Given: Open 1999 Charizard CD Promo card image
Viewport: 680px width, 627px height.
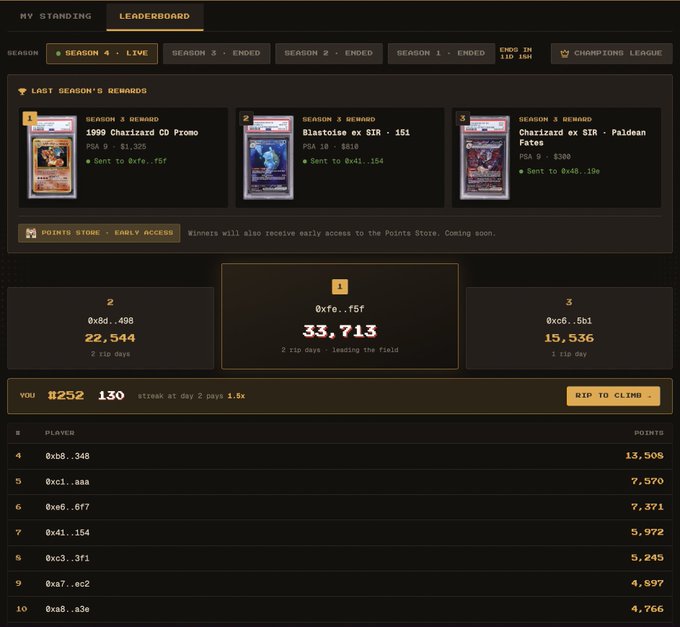Looking at the screenshot, I should click(x=52, y=157).
